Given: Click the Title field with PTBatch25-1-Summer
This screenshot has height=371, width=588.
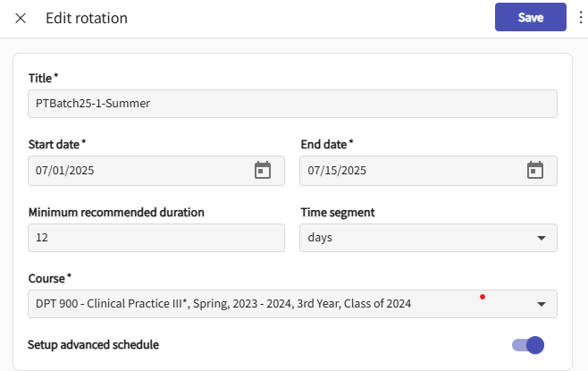Looking at the screenshot, I should (292, 104).
